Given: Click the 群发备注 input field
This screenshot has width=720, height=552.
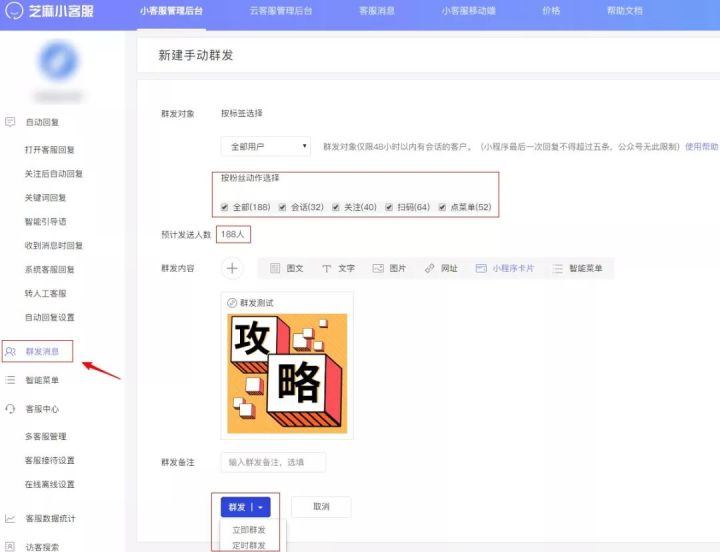Looking at the screenshot, I should [273, 462].
